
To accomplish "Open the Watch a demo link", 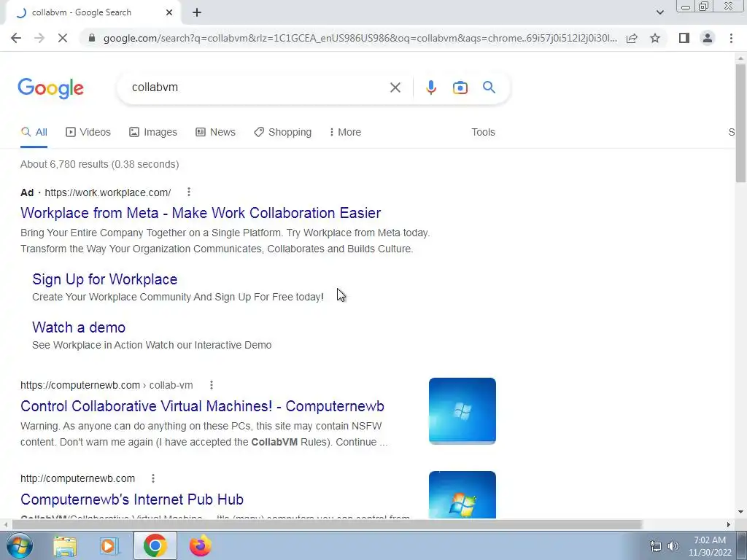I will click(79, 327).
